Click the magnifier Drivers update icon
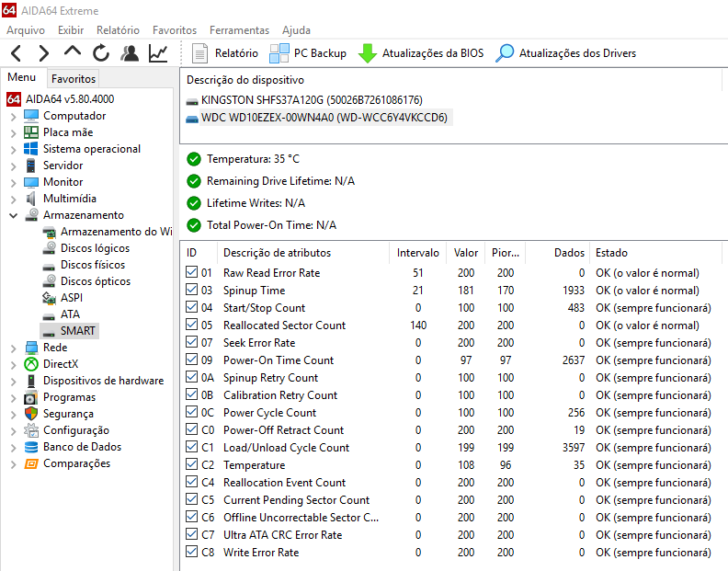The height and width of the screenshot is (571, 728). 505,53
